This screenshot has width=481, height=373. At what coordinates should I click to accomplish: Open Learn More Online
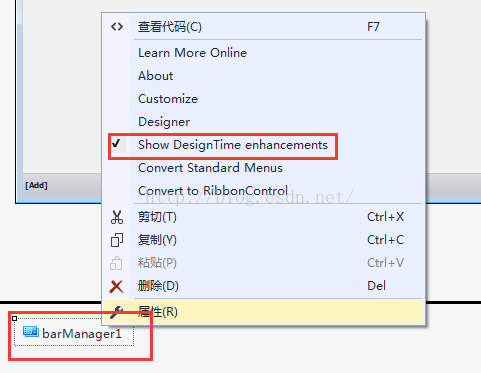pos(192,53)
